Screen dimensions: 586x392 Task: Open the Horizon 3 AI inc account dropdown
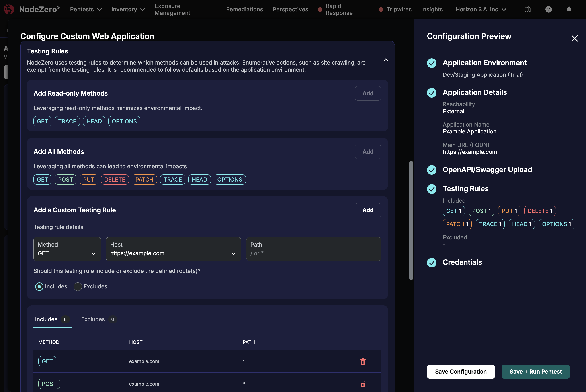tap(481, 9)
